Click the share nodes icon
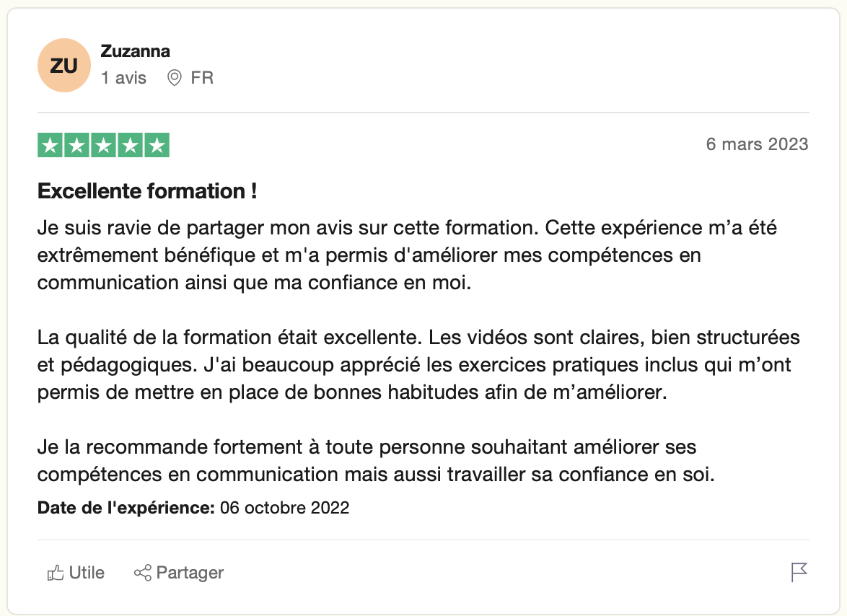 pyautogui.click(x=143, y=573)
